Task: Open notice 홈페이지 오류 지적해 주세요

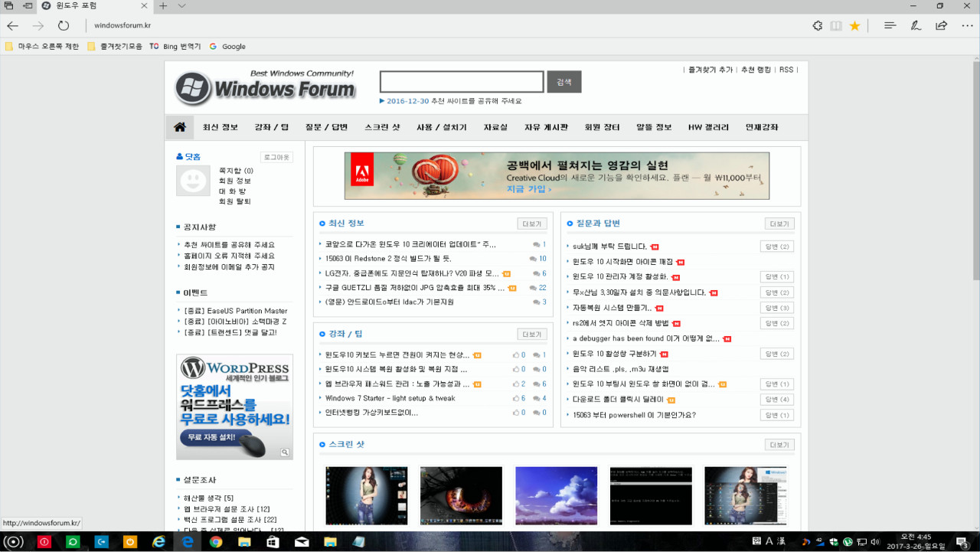Action: 229,256
